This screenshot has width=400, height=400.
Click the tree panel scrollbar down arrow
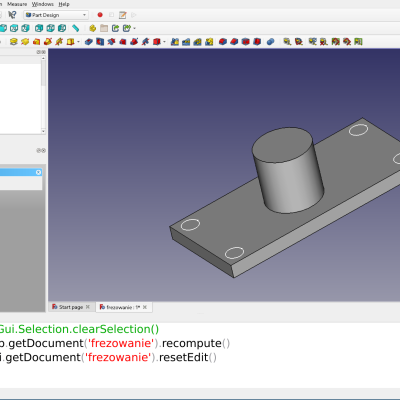43,131
